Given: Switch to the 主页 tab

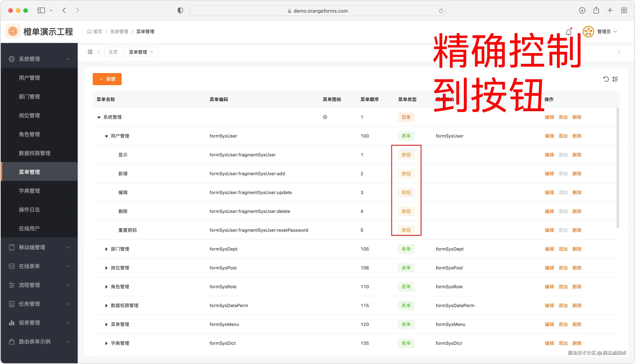Looking at the screenshot, I should click(x=113, y=52).
